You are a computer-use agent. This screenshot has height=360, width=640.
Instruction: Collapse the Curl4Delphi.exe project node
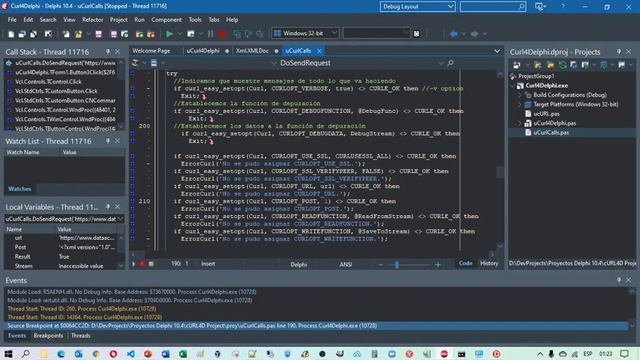513,86
